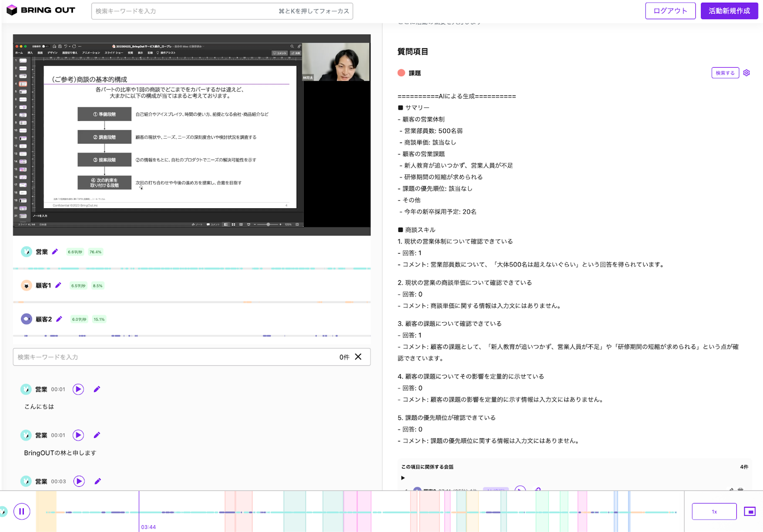Click the 営業 speaker avatar icon
The width and height of the screenshot is (763, 532).
(26, 252)
